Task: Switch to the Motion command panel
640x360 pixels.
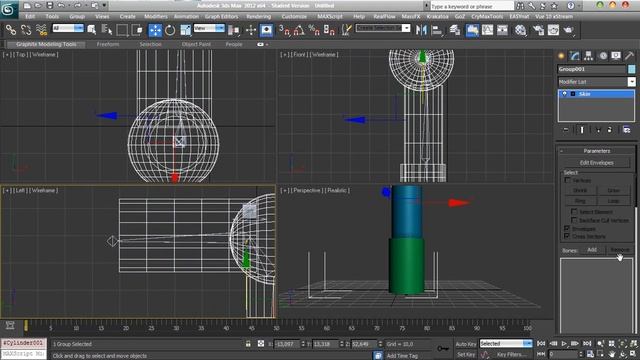Action: (603, 56)
